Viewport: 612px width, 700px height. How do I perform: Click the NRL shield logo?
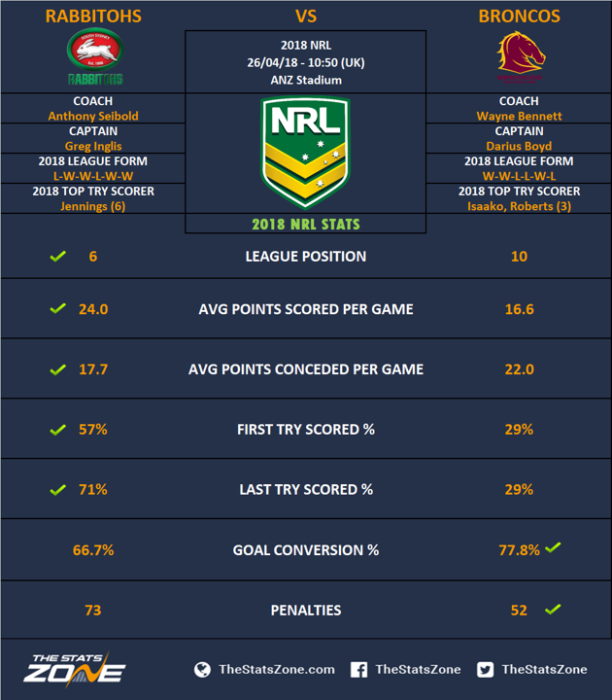tap(306, 154)
